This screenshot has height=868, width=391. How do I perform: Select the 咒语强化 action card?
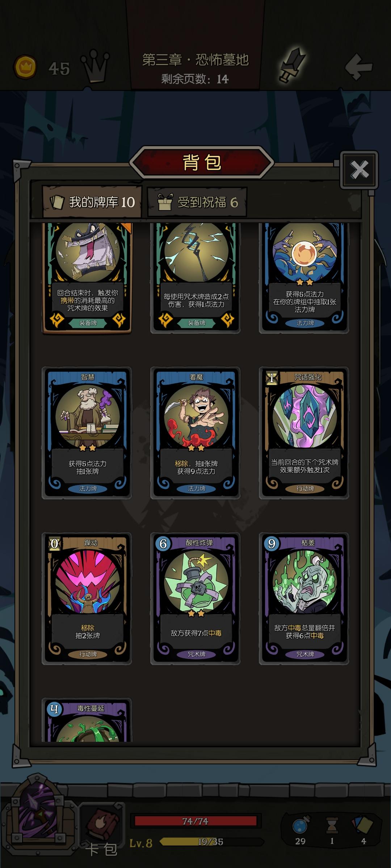[304, 433]
